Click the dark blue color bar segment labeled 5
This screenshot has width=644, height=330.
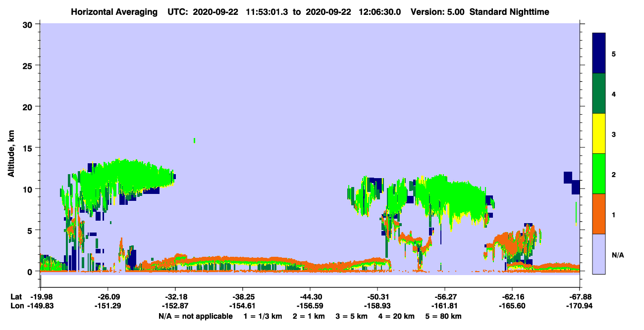(599, 53)
